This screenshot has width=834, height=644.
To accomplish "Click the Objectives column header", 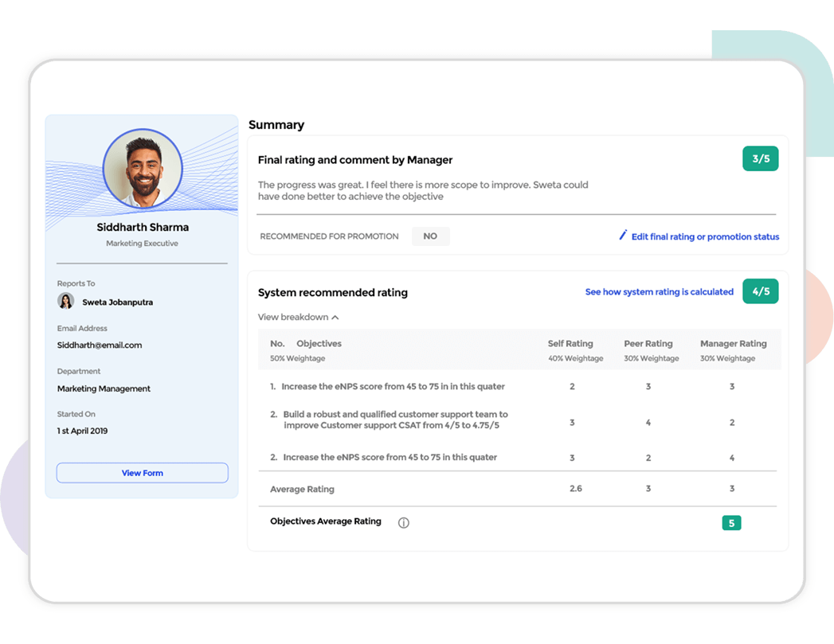I will coord(319,343).
